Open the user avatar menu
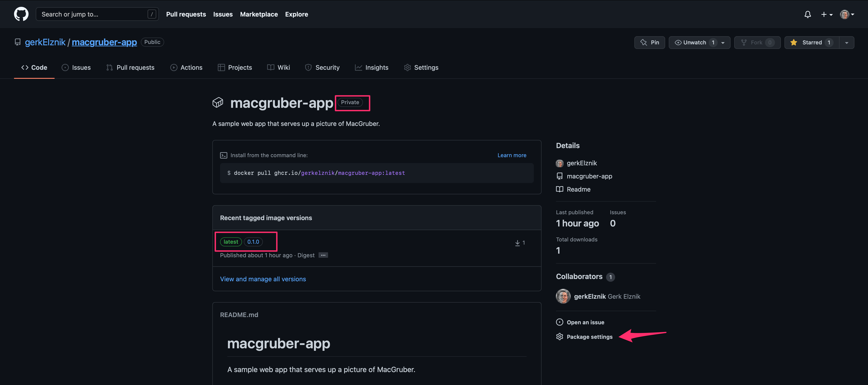Viewport: 868px width, 385px height. tap(847, 14)
